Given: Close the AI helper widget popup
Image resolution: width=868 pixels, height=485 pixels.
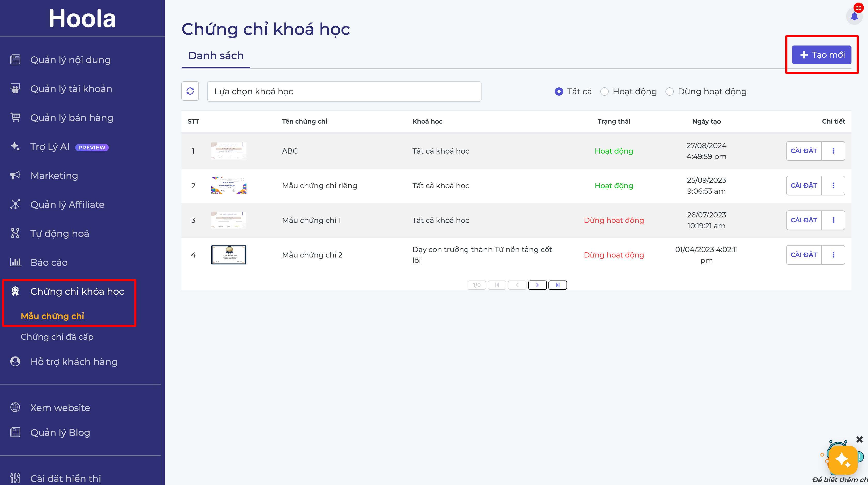Looking at the screenshot, I should point(859,439).
